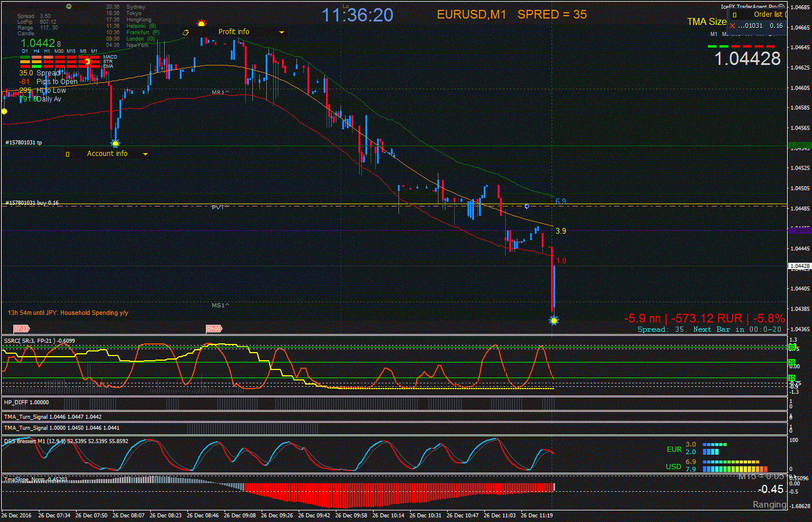Screen dimensions: 812x522
Task: Click the USD currency strength meter
Action: pos(717,466)
